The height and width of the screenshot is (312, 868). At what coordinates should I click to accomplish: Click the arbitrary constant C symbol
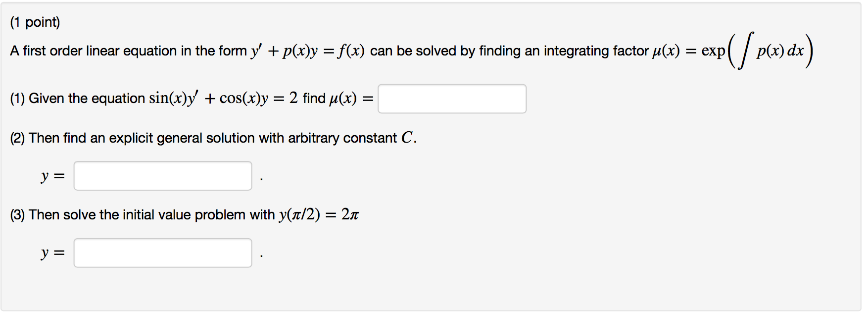(x=407, y=137)
